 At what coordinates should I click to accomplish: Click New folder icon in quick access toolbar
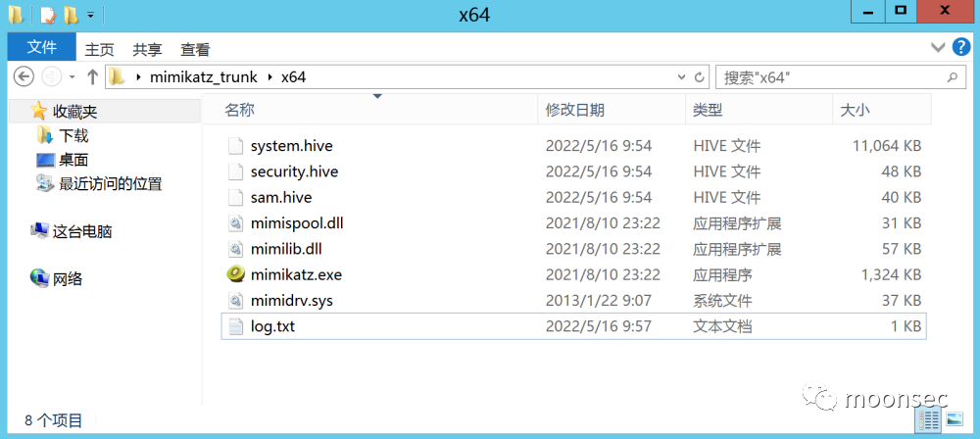click(x=71, y=14)
